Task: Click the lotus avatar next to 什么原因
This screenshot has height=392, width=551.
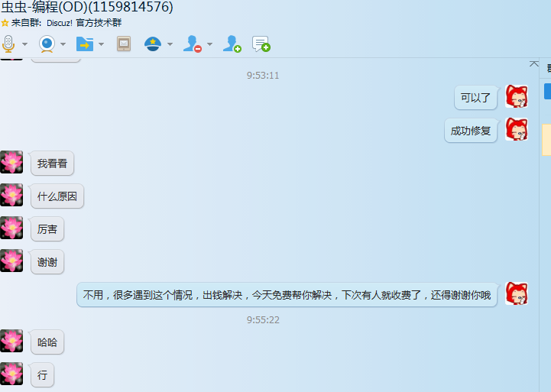Action: (11, 195)
